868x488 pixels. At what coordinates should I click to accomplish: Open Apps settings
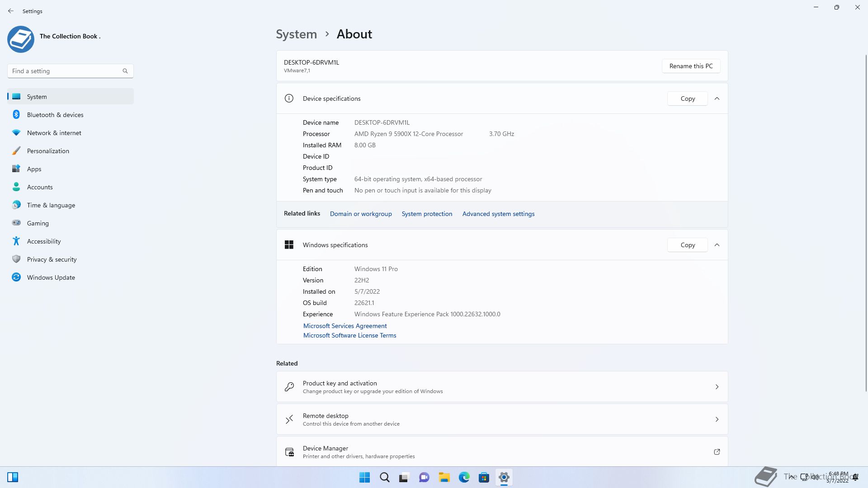click(71, 169)
